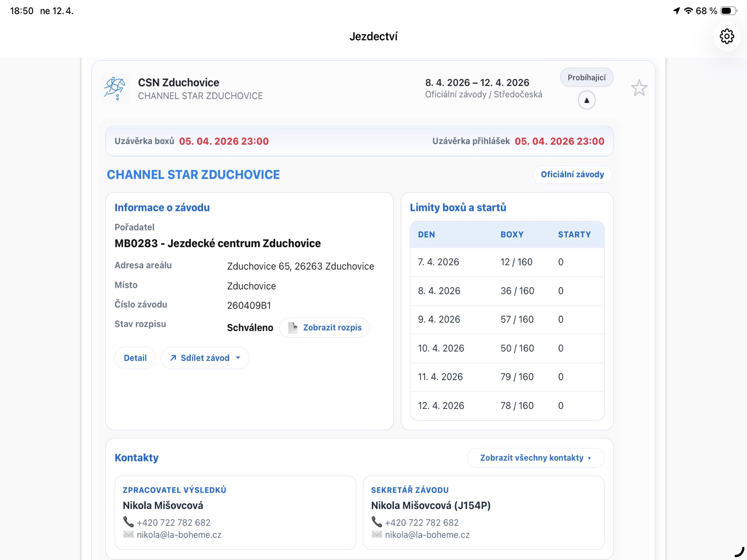Click the BOXY column header
Viewport: 747px width, 560px height.
pos(512,235)
